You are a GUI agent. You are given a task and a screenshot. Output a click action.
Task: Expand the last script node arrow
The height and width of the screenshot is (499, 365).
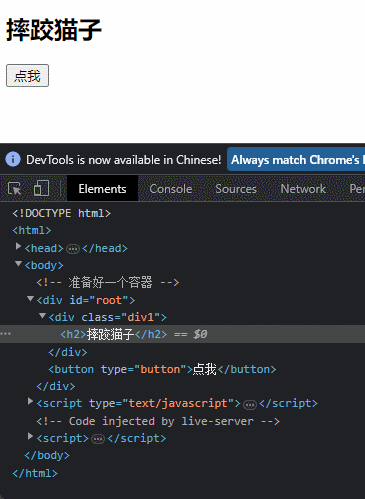coord(30,436)
